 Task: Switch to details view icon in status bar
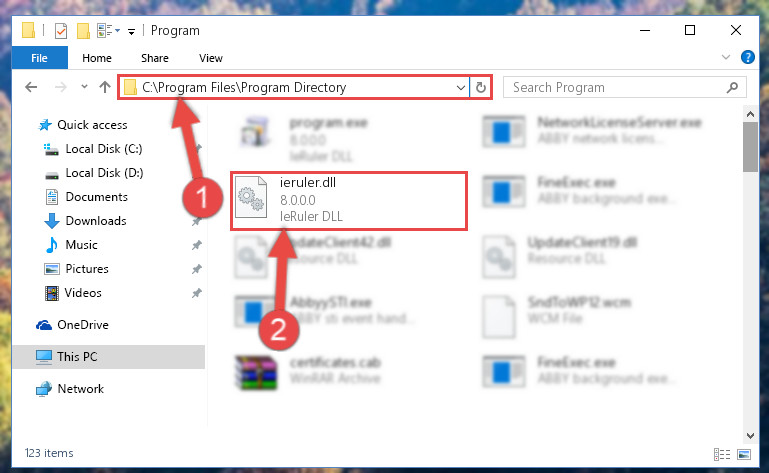pos(722,454)
